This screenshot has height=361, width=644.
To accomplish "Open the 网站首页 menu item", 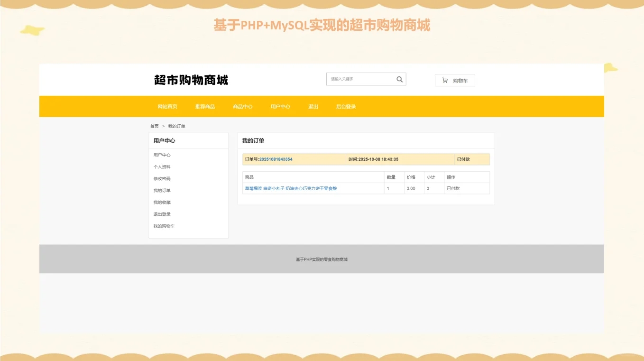I will (167, 106).
